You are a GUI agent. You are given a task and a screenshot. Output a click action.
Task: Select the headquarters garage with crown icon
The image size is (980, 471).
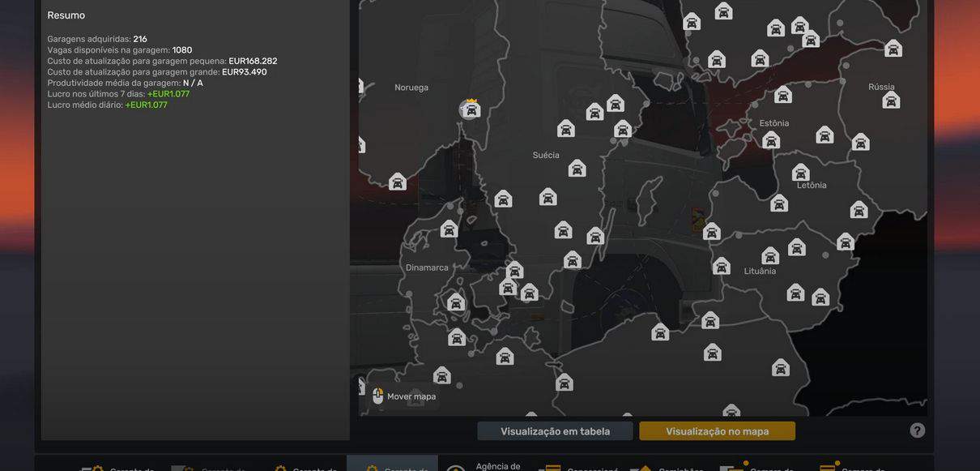471,109
